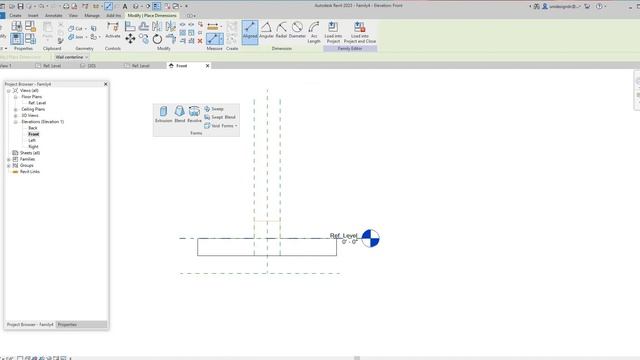
Task: Click the Help question mark icon
Action: [599, 6]
